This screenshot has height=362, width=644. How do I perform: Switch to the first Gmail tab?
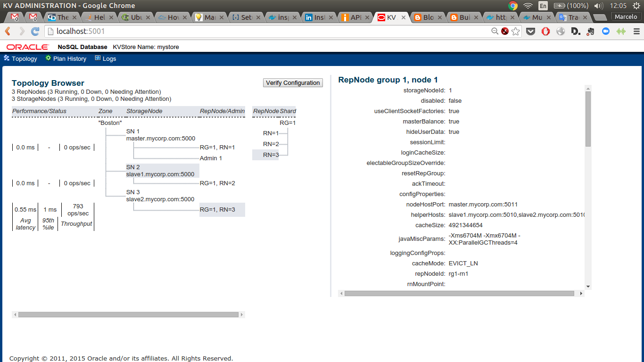(x=15, y=17)
